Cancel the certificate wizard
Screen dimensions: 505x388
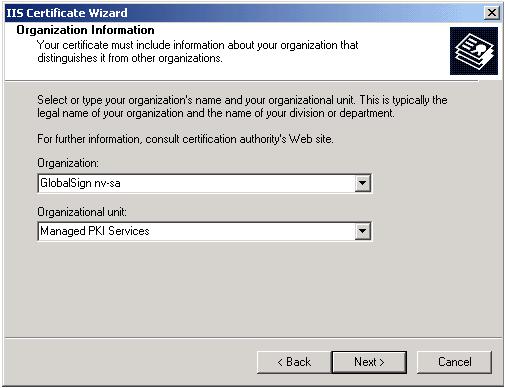coord(454,362)
